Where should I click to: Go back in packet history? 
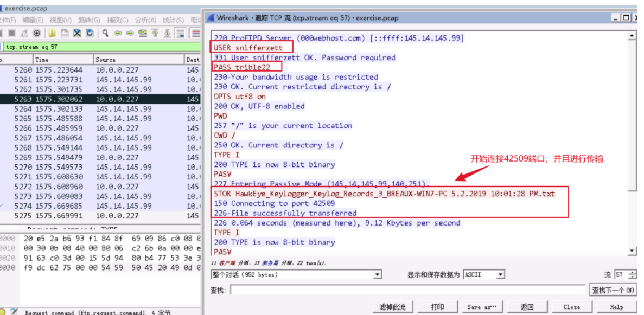tap(118, 33)
